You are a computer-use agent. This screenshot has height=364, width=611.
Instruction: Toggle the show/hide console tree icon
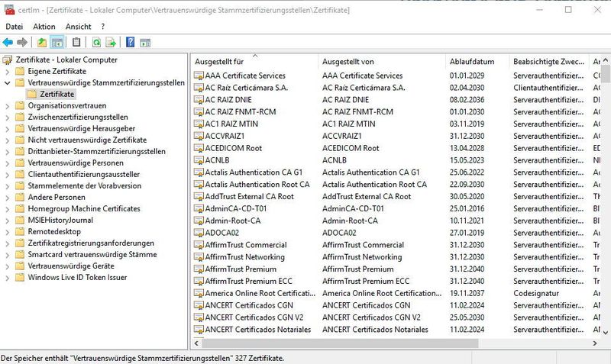(x=57, y=43)
